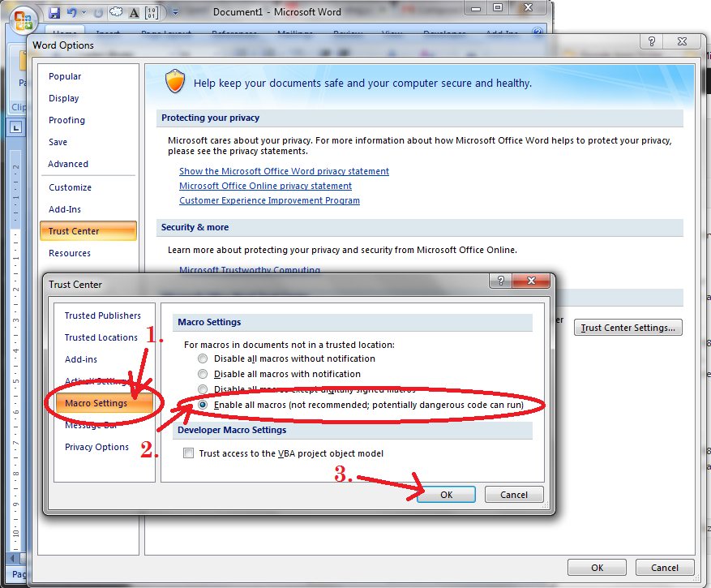Viewport: 711px width, 588px height.
Task: Click the binary digits icon in Quick Access Toolbar
Action: (x=152, y=13)
